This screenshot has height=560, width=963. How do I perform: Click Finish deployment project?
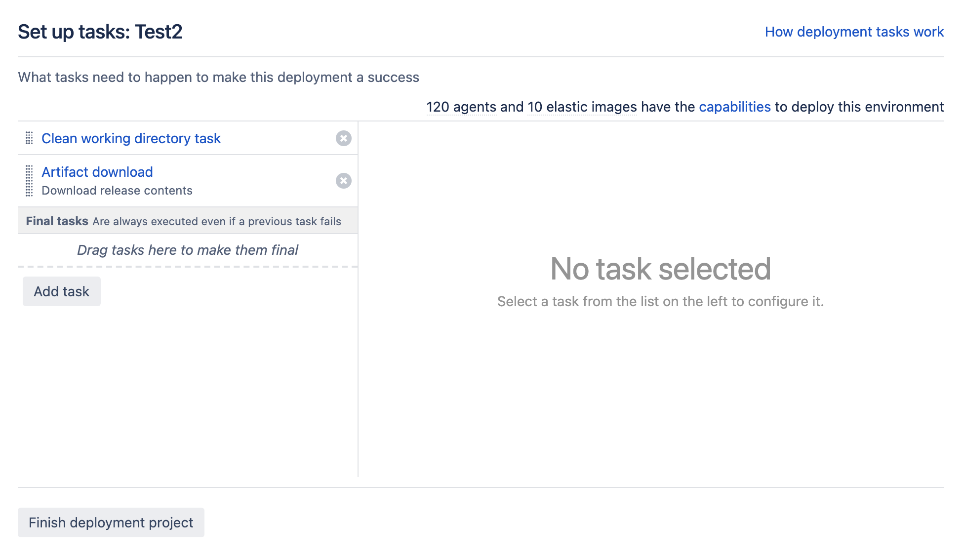(x=111, y=522)
